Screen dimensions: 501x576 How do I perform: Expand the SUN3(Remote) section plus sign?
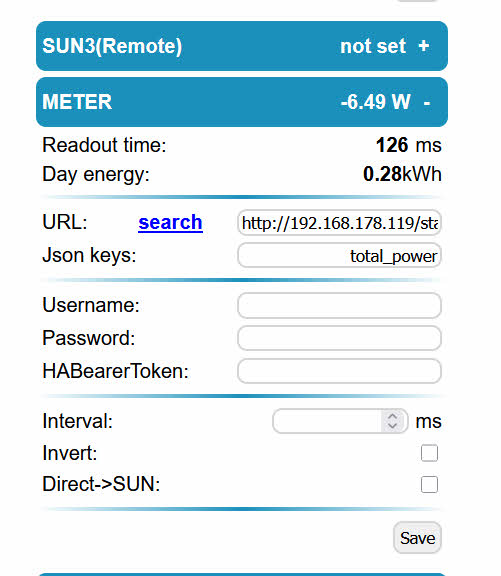[x=423, y=46]
